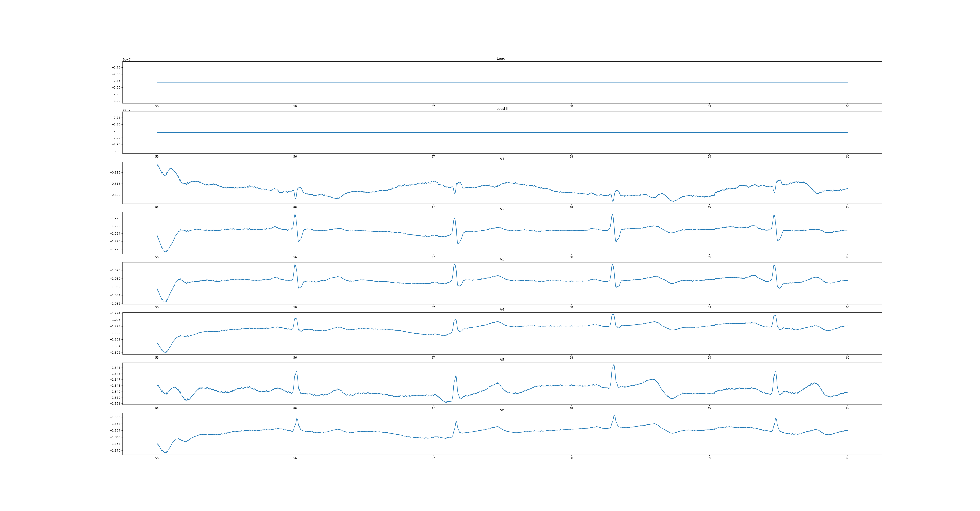
Task: Click the −1.351 tick label on V5 axis
Action: point(115,404)
